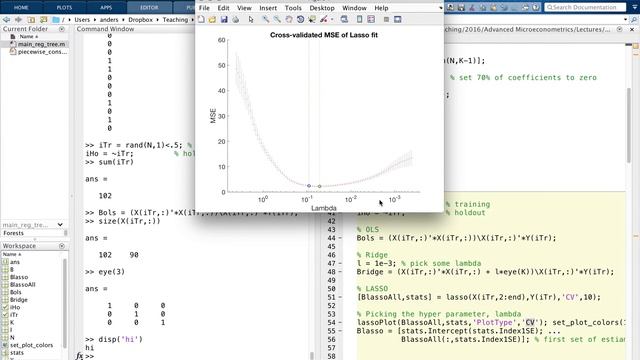Switch to the APPS toolstrip tab
This screenshot has width=640, height=360.
point(106,7)
